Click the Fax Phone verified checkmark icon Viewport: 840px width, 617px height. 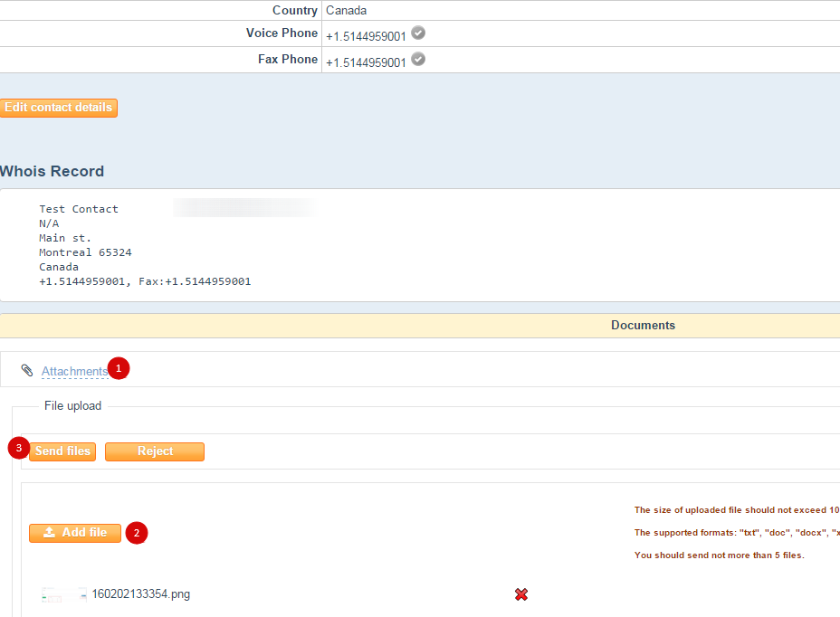[x=417, y=60]
